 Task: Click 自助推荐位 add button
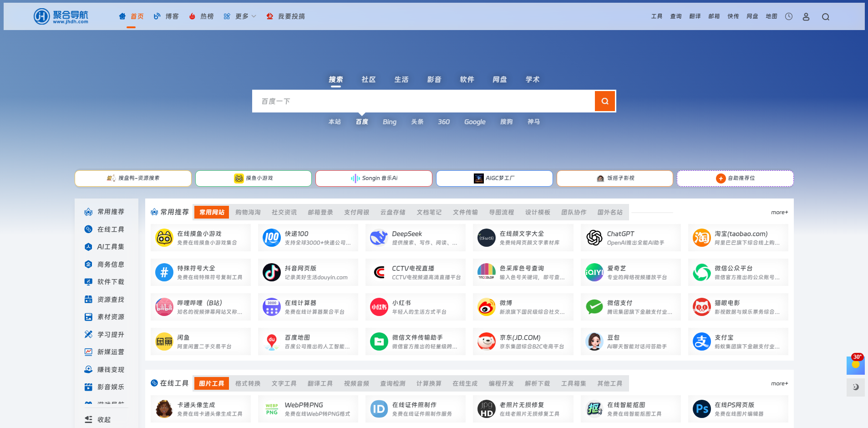(735, 178)
